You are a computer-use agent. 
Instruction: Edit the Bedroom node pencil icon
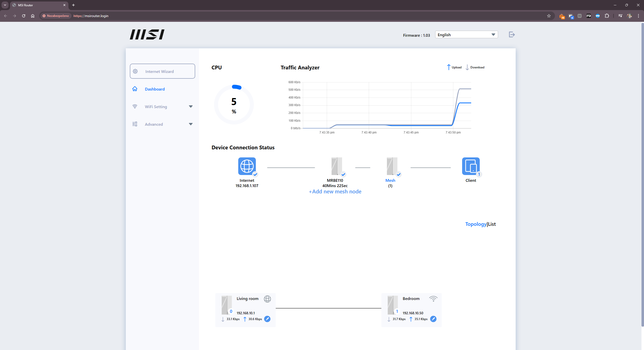(433, 319)
